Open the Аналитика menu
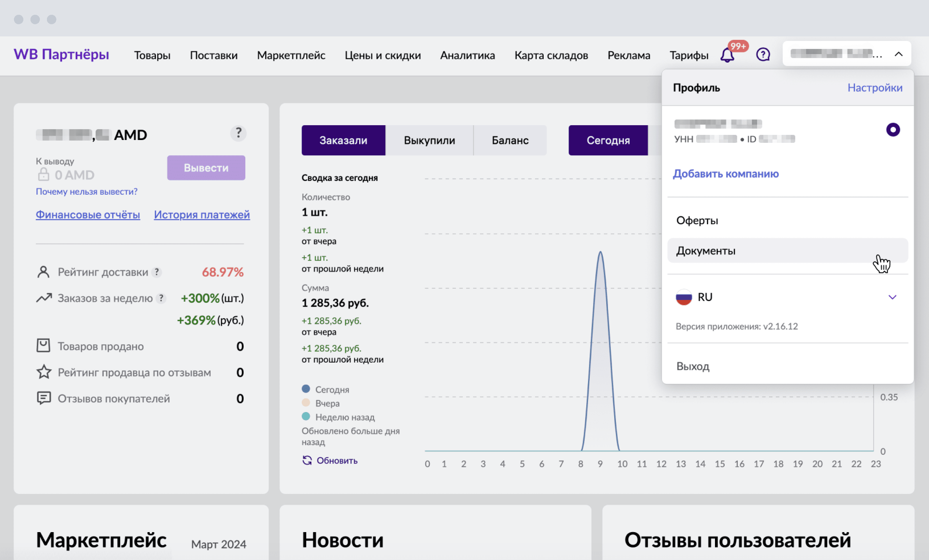 (x=468, y=55)
